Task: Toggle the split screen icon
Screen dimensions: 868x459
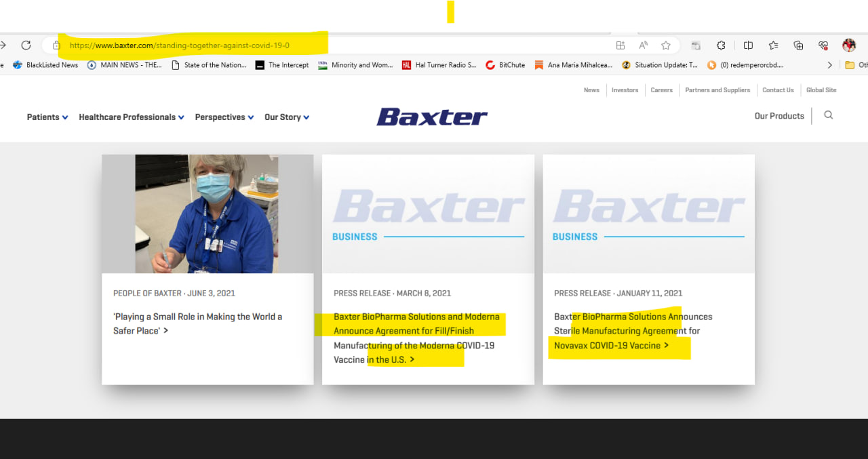Action: [748, 45]
